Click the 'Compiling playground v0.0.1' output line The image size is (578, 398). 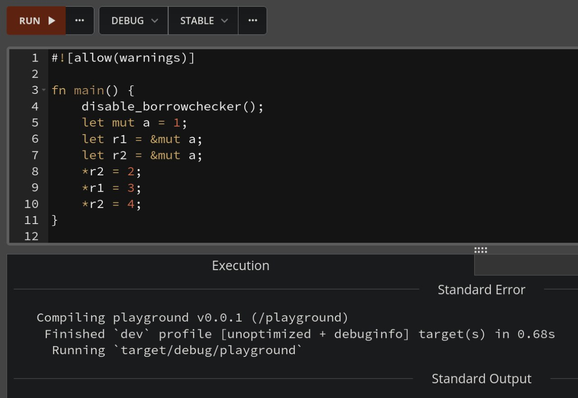[192, 318]
